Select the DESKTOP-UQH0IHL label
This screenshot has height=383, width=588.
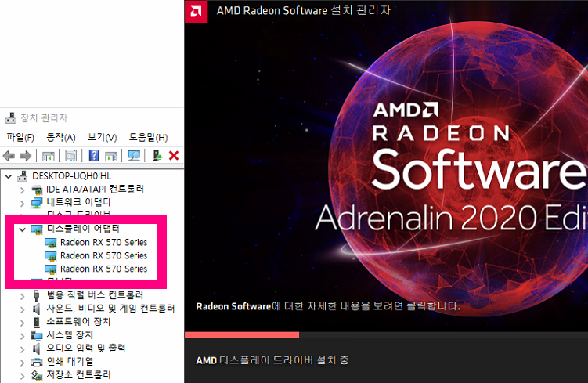(x=71, y=176)
